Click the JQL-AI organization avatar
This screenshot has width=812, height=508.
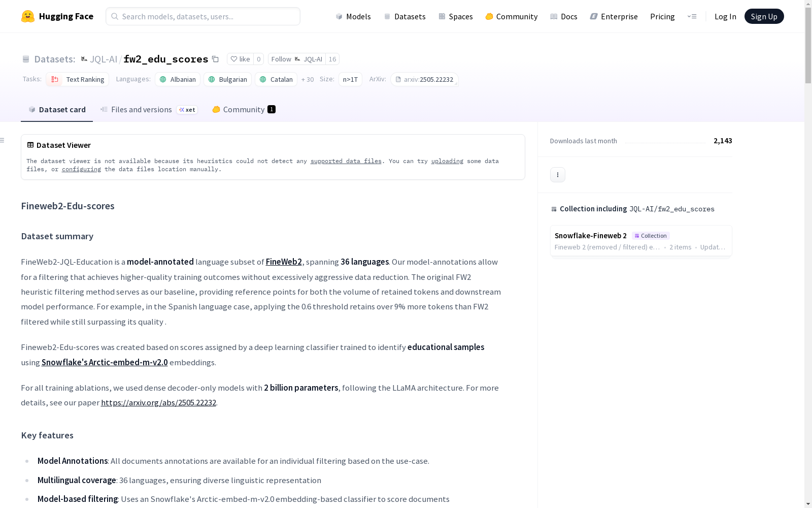pyautogui.click(x=84, y=59)
